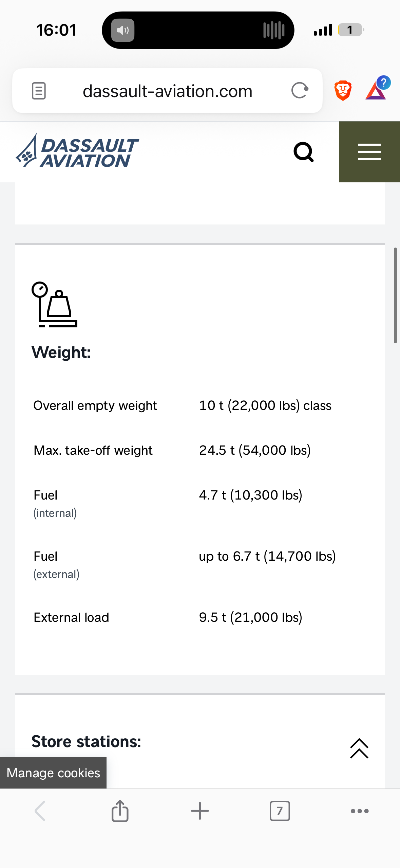Tap the weight scale icon
The height and width of the screenshot is (868, 400).
(55, 305)
